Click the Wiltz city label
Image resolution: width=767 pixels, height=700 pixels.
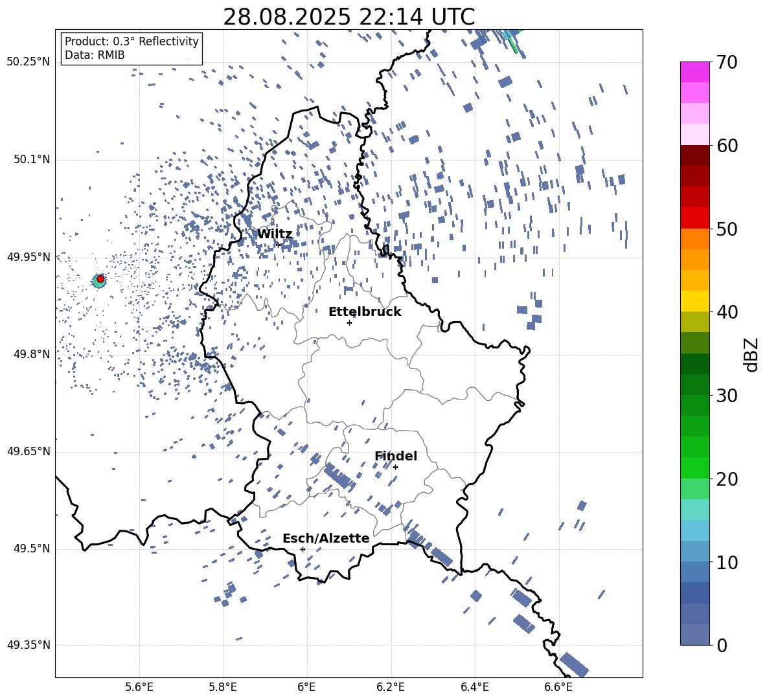coord(275,234)
